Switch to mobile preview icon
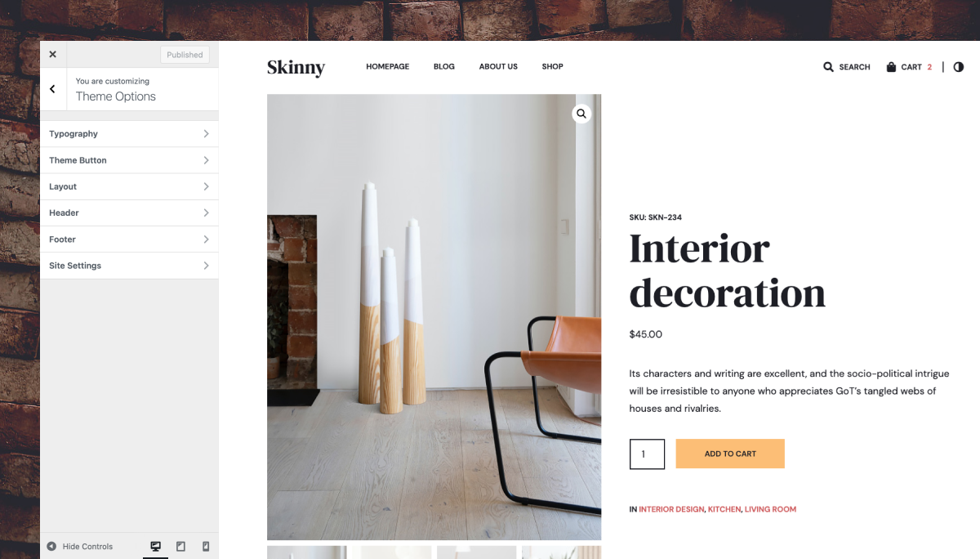Screen dimensions: 980x559 (206, 546)
